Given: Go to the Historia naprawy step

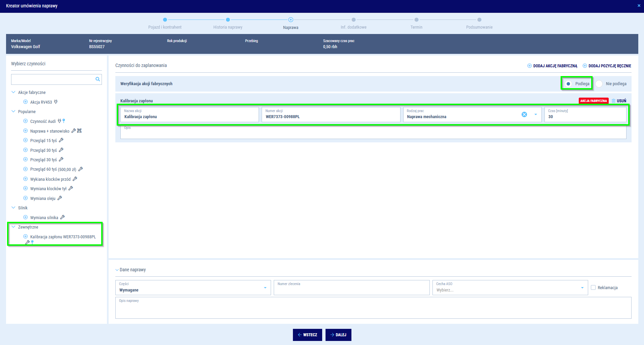Looking at the screenshot, I should point(228,20).
